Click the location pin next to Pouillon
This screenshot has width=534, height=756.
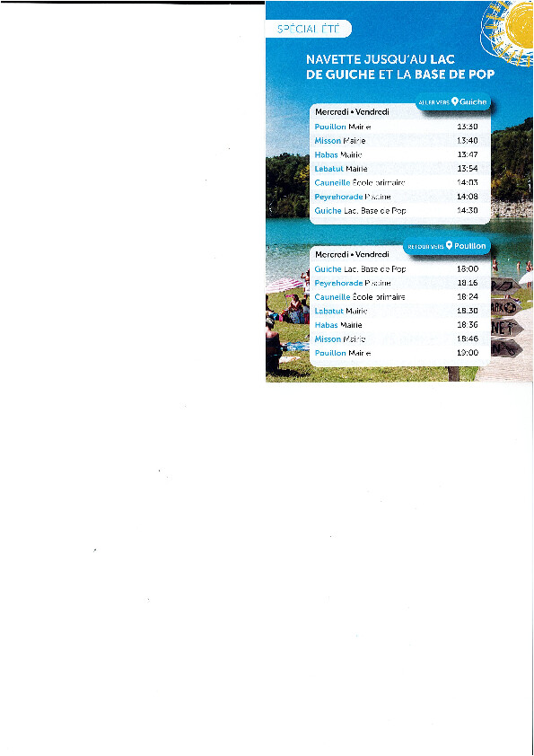point(449,245)
